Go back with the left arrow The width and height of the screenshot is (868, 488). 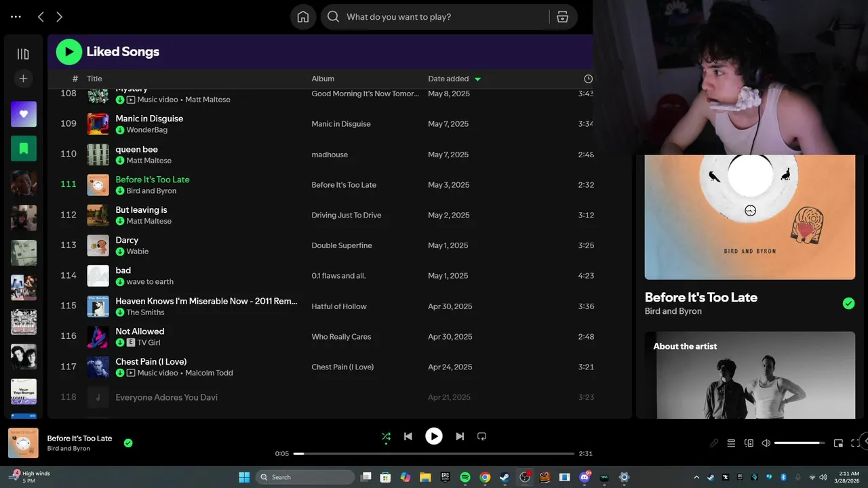coord(41,17)
